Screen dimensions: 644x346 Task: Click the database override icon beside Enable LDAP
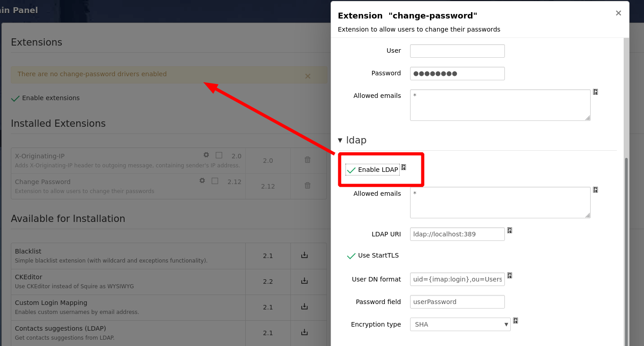(404, 166)
